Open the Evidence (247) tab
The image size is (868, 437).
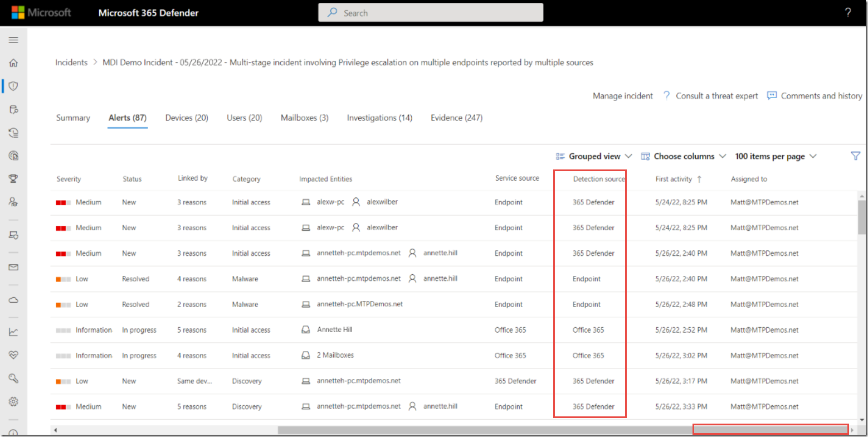(457, 118)
